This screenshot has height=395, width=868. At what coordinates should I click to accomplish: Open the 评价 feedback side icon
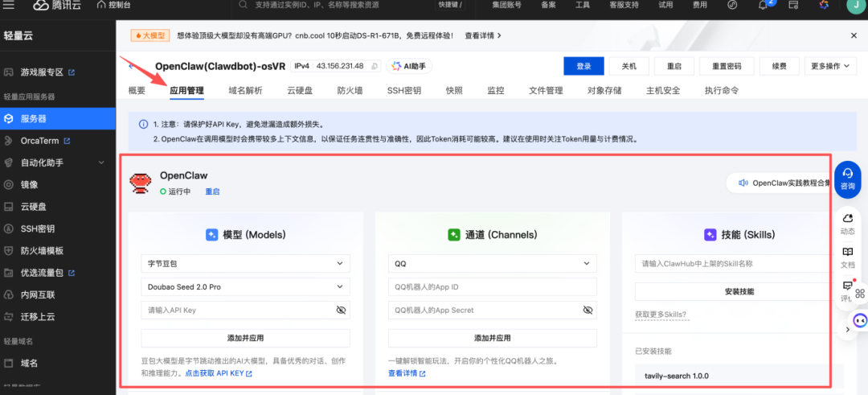[x=848, y=291]
